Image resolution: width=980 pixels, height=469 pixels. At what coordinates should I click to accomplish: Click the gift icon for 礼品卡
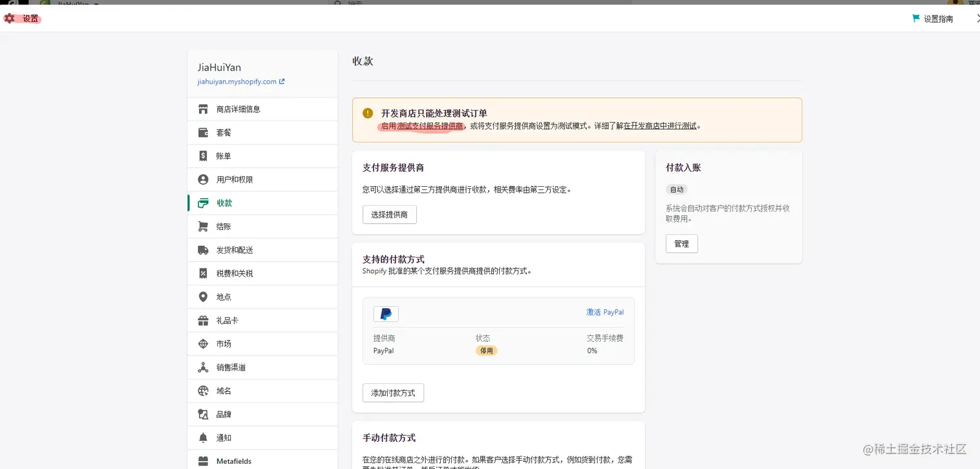203,320
